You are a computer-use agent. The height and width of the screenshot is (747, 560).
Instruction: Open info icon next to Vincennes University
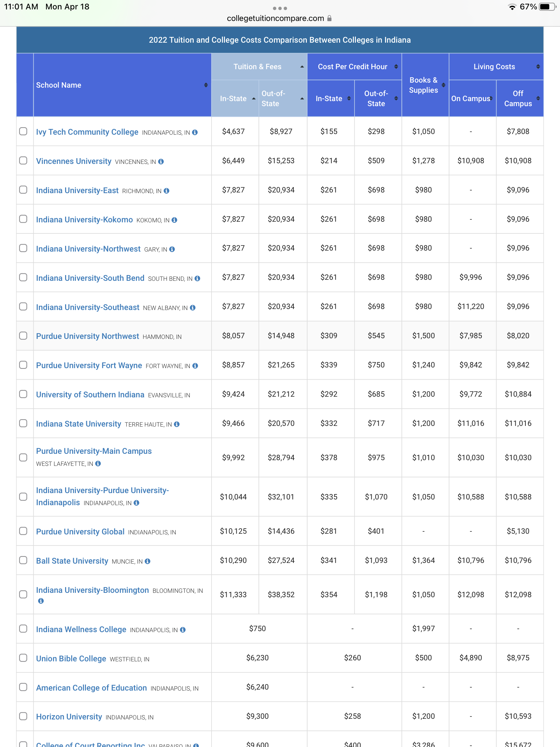click(161, 162)
